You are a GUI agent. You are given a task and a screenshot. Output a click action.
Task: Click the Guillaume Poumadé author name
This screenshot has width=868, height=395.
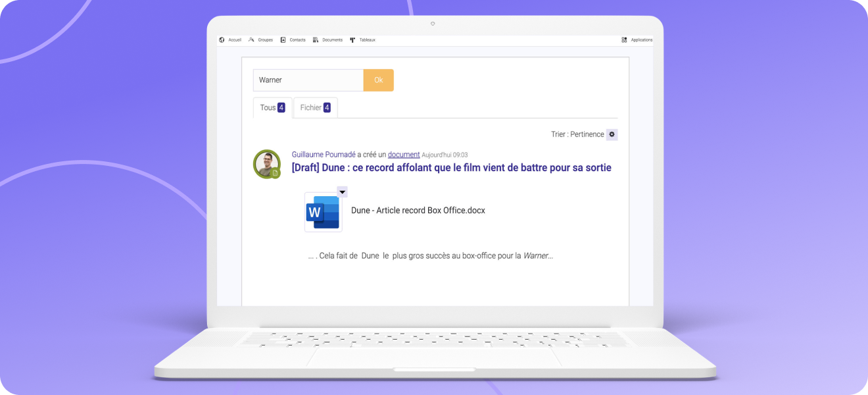click(x=323, y=155)
